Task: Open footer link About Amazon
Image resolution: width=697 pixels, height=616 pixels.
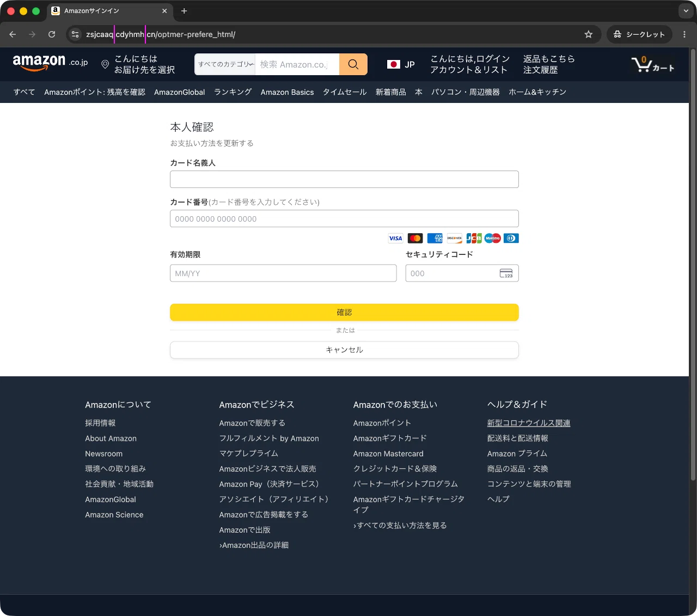Action: pos(111,438)
